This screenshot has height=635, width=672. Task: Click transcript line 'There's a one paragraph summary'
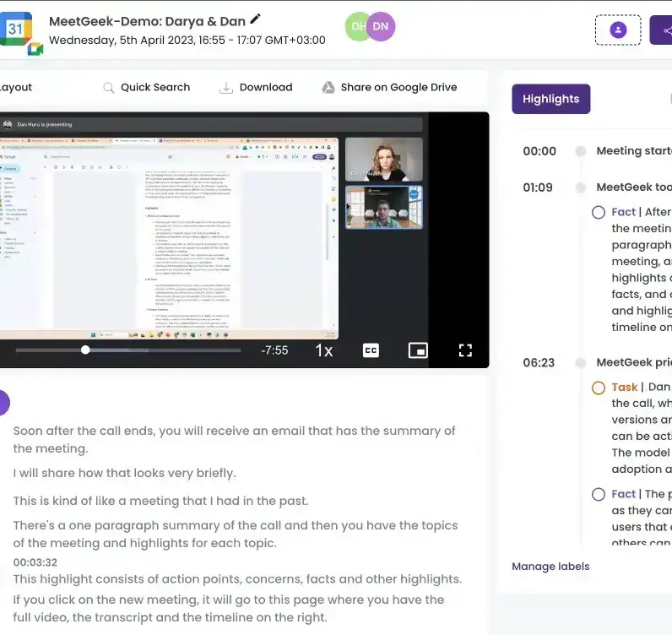236,535
